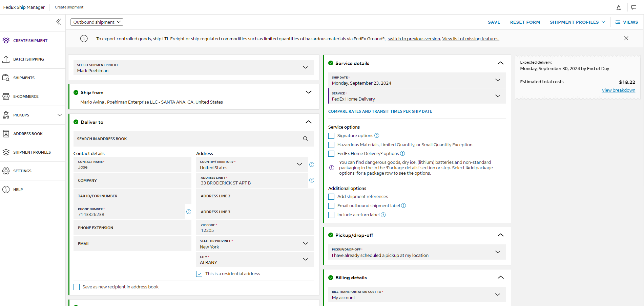
Task: Open View list of missing features
Action: 471,39
